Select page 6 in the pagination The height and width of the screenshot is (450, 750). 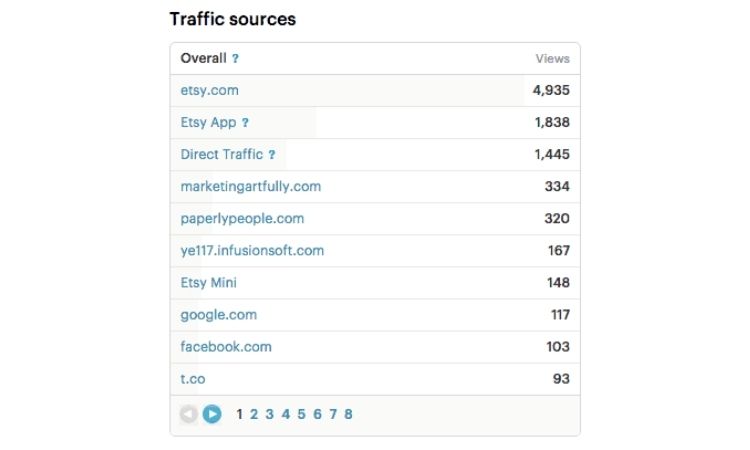coord(317,414)
